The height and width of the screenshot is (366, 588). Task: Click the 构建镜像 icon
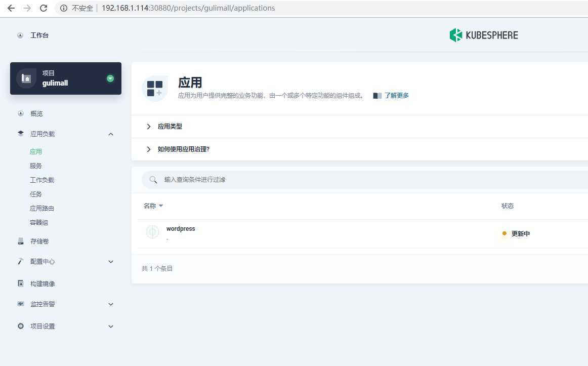coord(21,283)
